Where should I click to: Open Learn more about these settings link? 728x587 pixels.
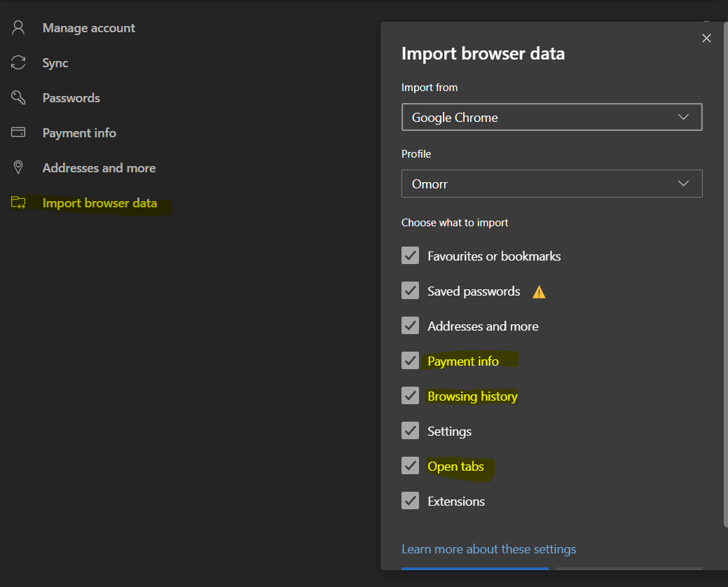click(488, 549)
